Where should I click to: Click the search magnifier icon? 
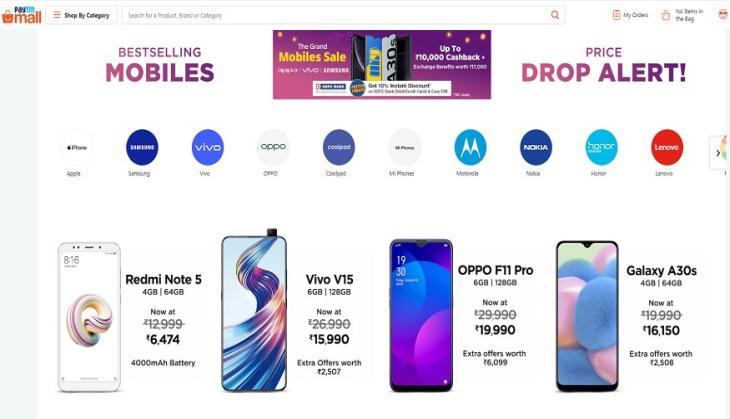(x=555, y=15)
